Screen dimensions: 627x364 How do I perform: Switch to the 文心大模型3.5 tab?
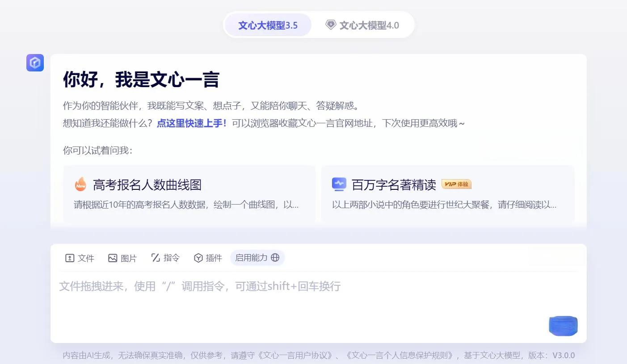pos(268,25)
